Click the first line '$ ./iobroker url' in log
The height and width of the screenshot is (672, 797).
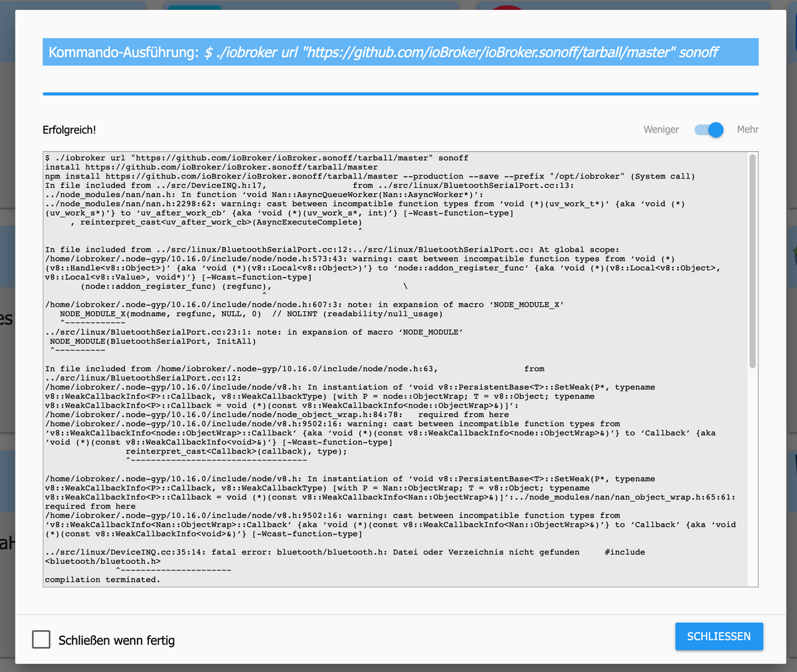pos(256,158)
